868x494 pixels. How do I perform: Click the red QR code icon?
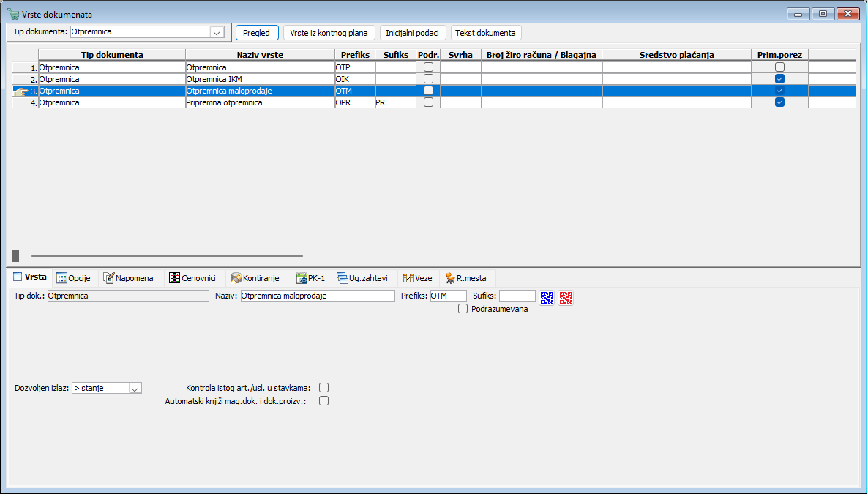pos(565,298)
